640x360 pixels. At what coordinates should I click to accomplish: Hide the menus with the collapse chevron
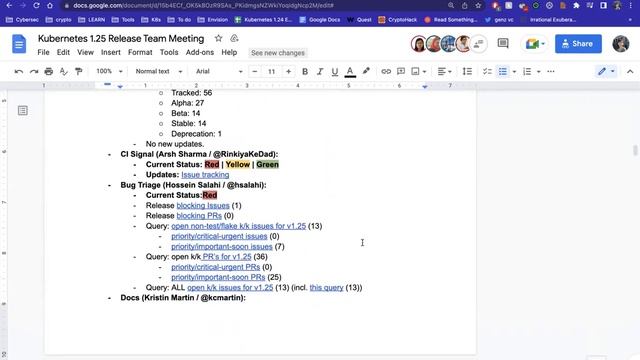point(630,71)
